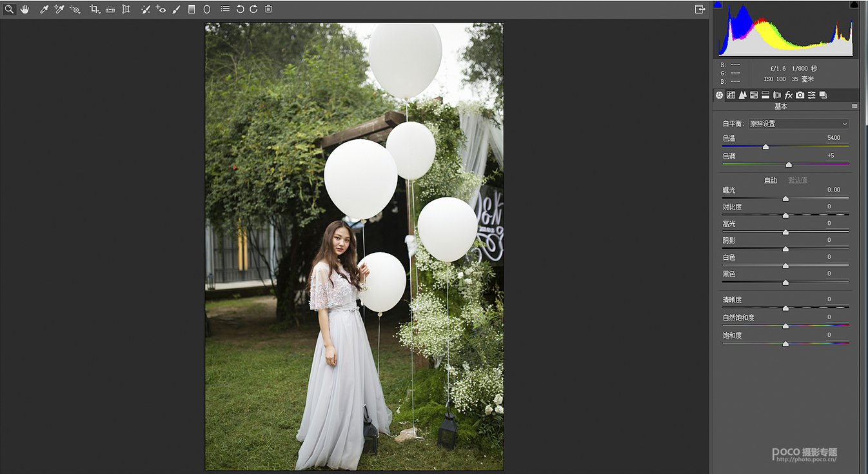Switch to the Camera Calibration panel tab
868x474 pixels.
coord(800,95)
